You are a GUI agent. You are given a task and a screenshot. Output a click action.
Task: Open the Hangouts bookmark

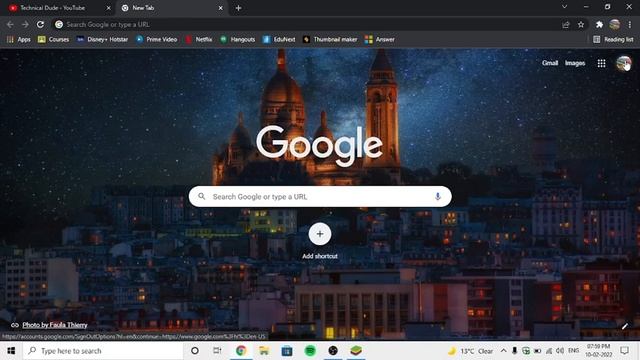[238, 39]
